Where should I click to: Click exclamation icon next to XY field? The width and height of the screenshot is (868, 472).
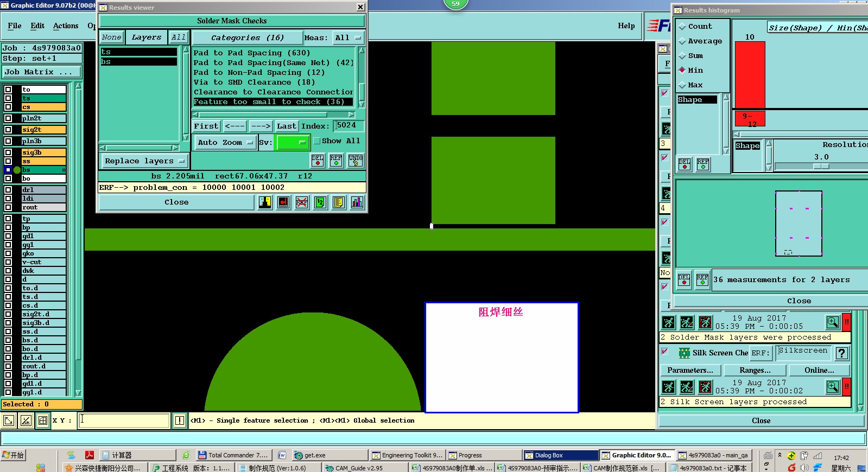(x=180, y=420)
